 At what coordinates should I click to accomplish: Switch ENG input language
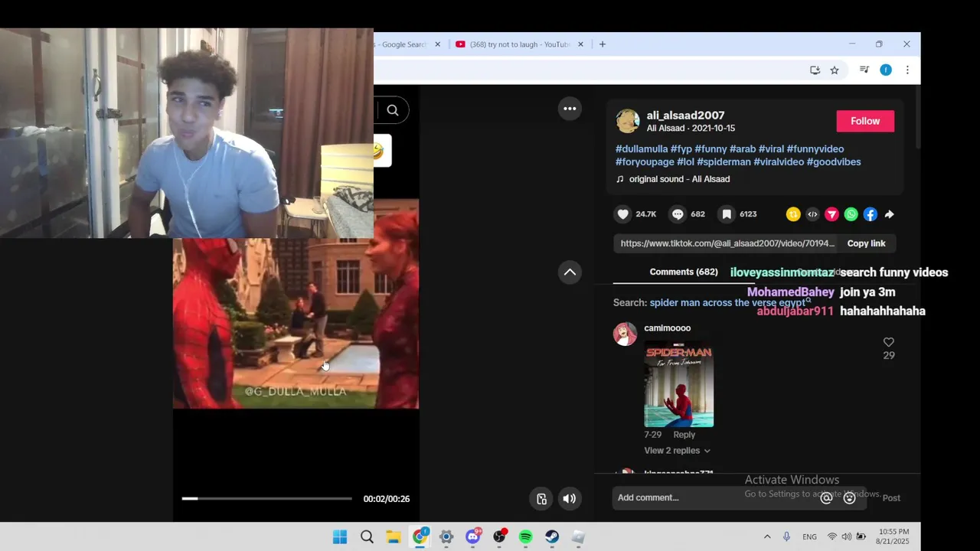[809, 537]
